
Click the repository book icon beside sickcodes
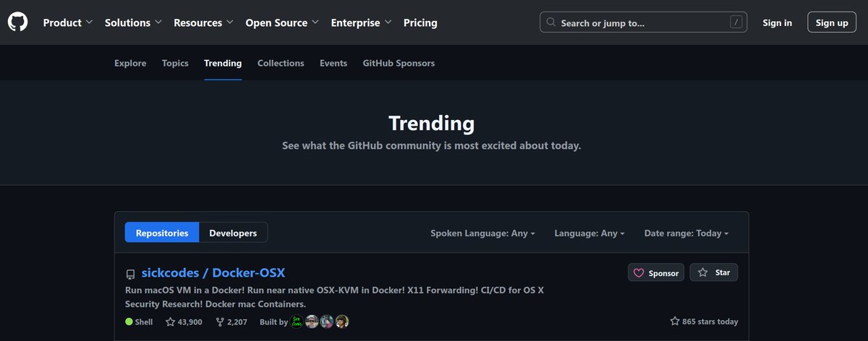tap(130, 274)
